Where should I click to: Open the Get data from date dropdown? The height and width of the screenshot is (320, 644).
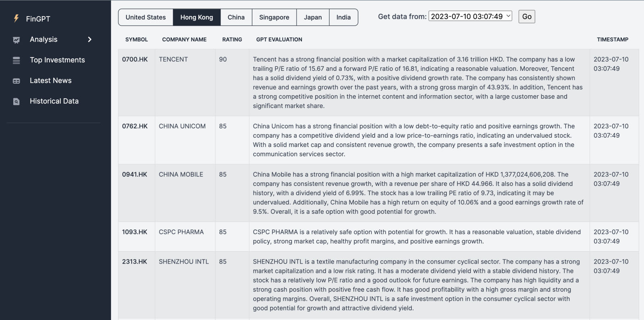[470, 16]
